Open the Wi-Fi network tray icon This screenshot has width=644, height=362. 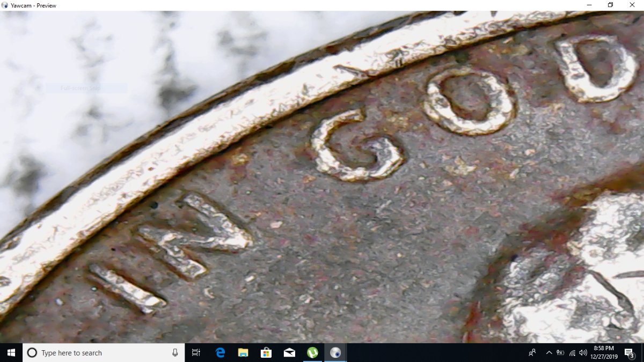pyautogui.click(x=572, y=352)
